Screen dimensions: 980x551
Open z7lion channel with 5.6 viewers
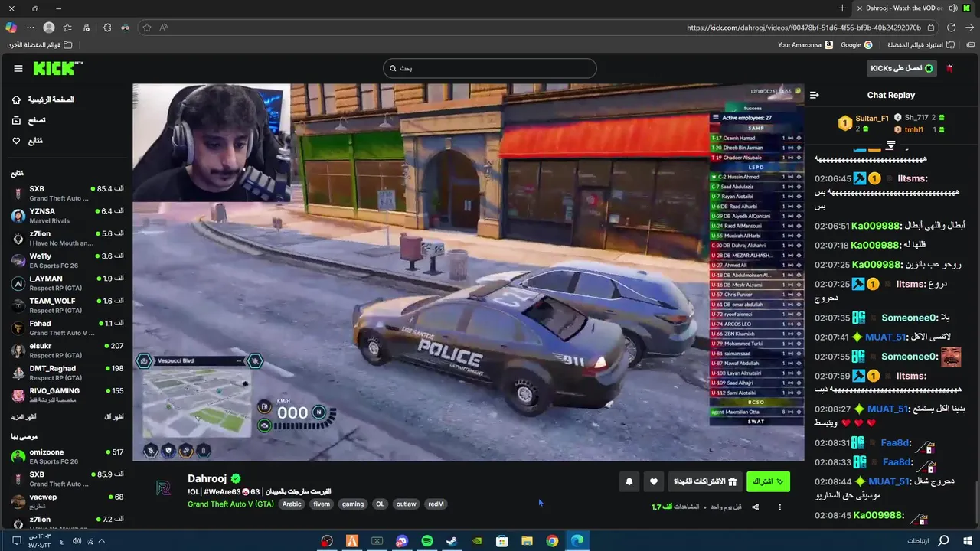(x=67, y=238)
